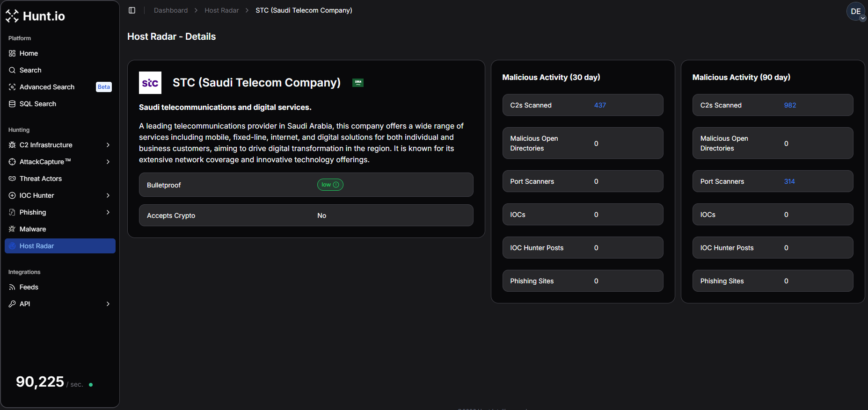Click the Bulletproof low badge
This screenshot has width=868, height=410.
[x=330, y=185]
